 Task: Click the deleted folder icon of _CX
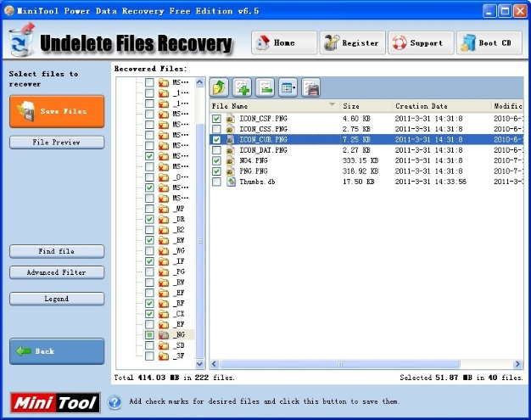(x=164, y=314)
